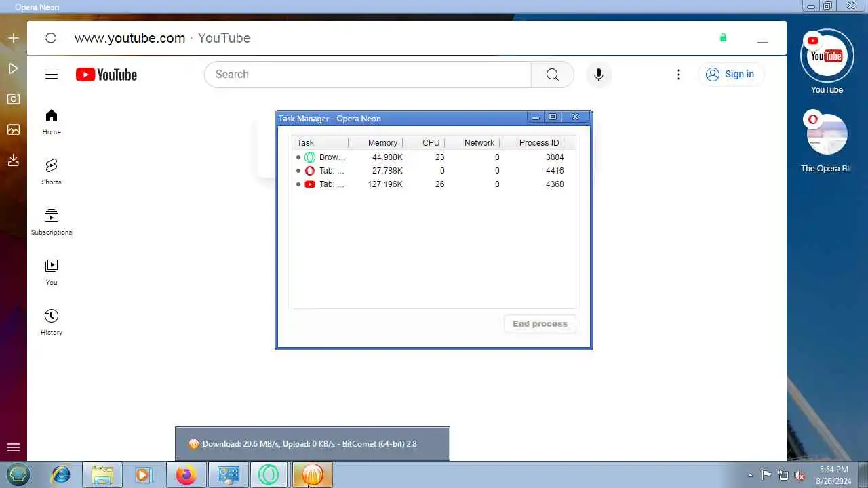This screenshot has width=868, height=488.
Task: Sort Task Manager by Task column
Action: point(320,143)
